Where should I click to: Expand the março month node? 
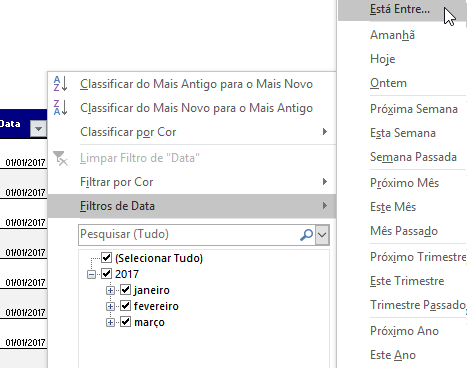(110, 322)
